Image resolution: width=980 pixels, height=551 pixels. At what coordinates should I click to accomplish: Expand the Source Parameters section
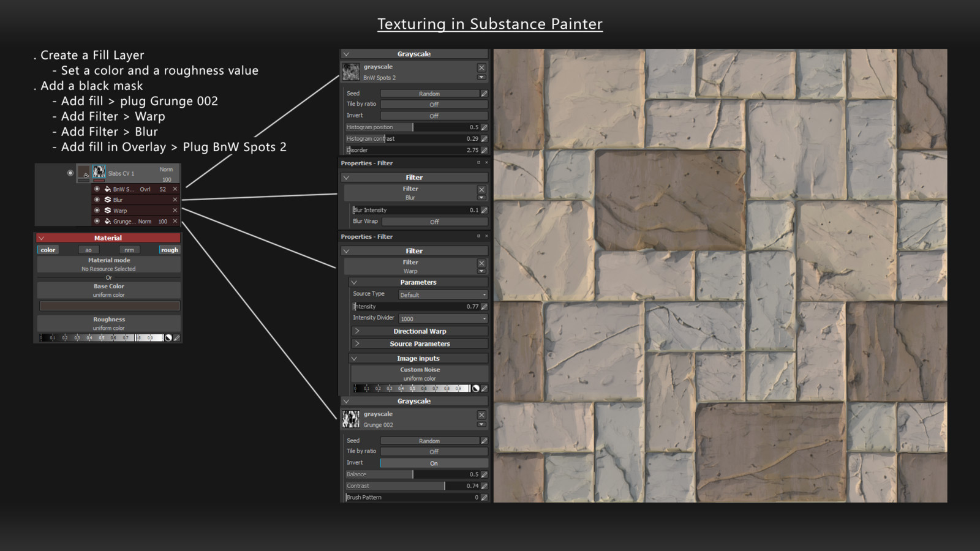[x=419, y=344]
